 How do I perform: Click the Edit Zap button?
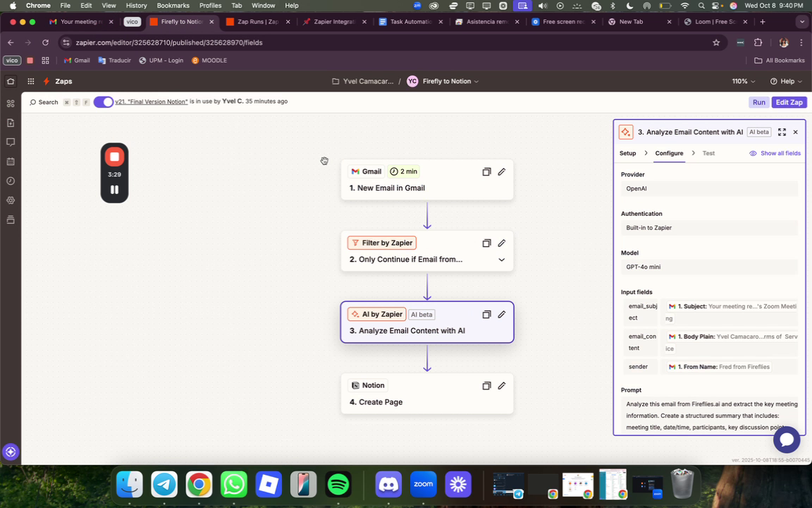tap(789, 102)
